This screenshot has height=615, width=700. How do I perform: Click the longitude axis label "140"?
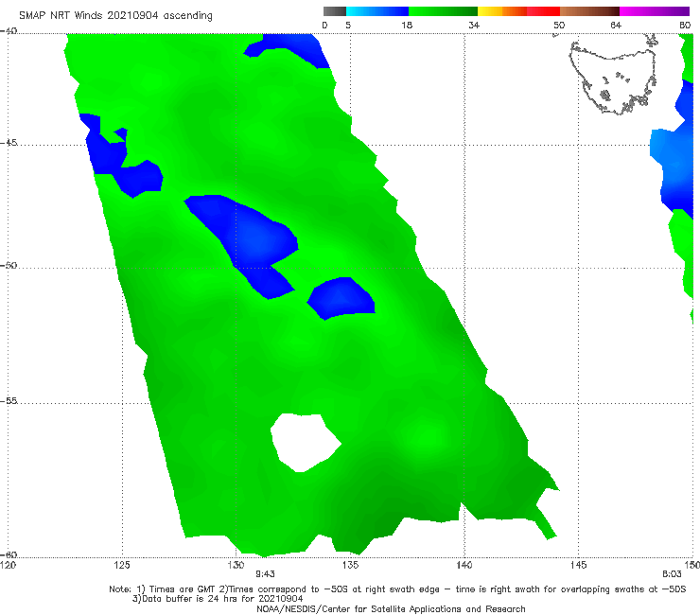pyautogui.click(x=464, y=566)
